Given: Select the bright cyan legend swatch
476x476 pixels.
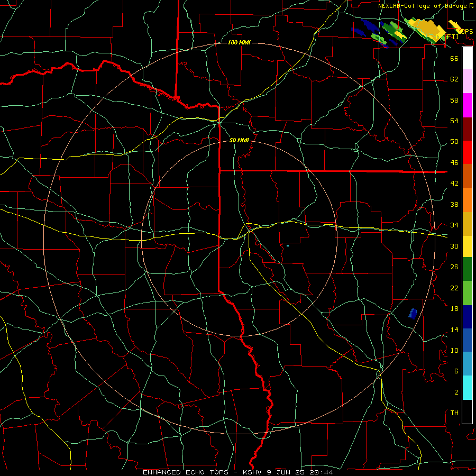Looking at the screenshot, I should tap(467, 388).
